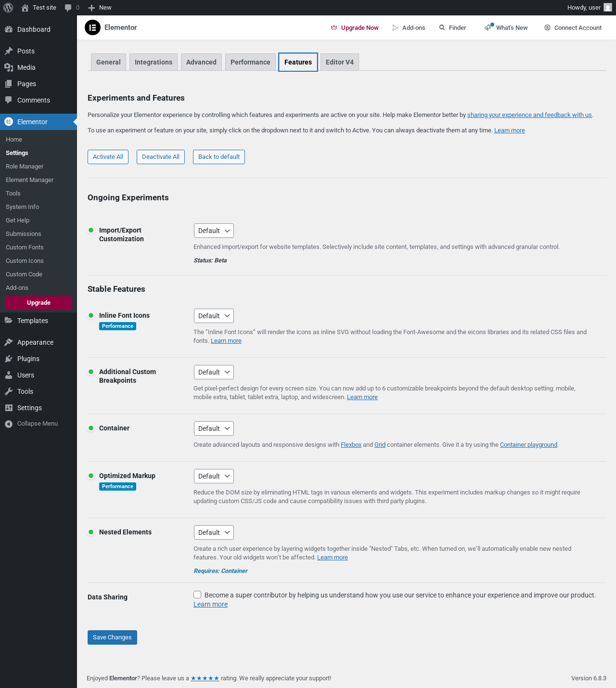616x688 pixels.
Task: Open the Container status dropdown
Action: (214, 428)
